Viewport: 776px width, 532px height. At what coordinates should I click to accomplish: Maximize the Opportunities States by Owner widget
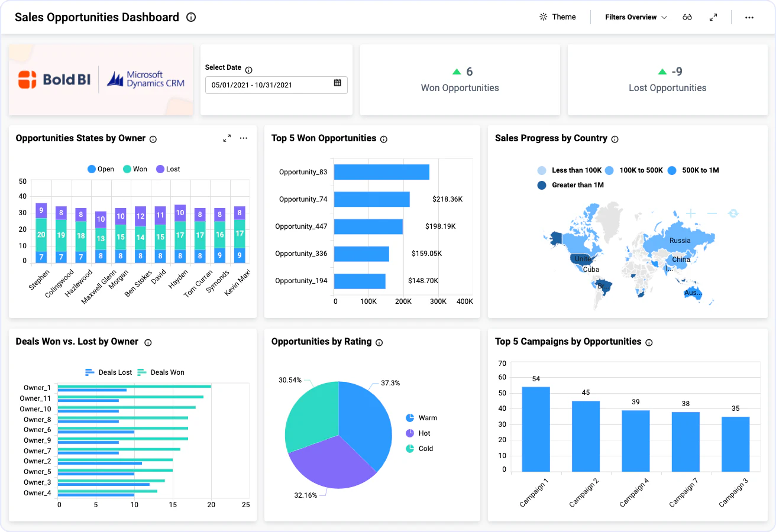pyautogui.click(x=227, y=138)
